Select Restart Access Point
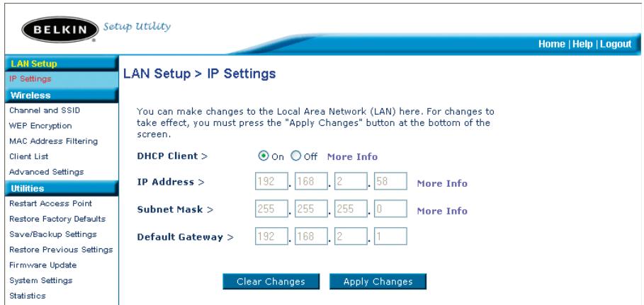The image size is (644, 305). (50, 204)
